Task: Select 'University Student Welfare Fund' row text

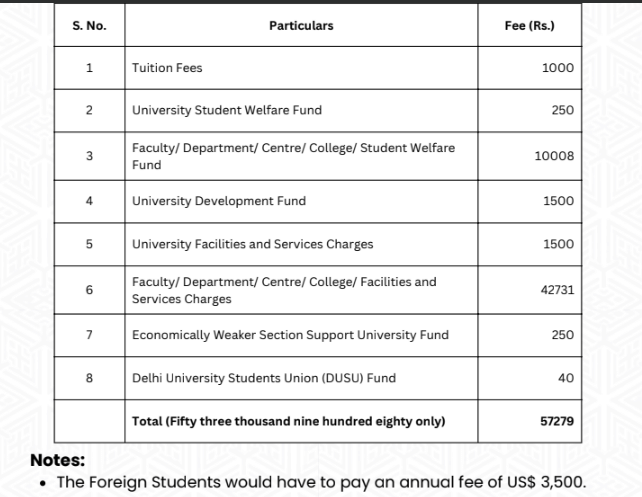Action: coord(227,110)
